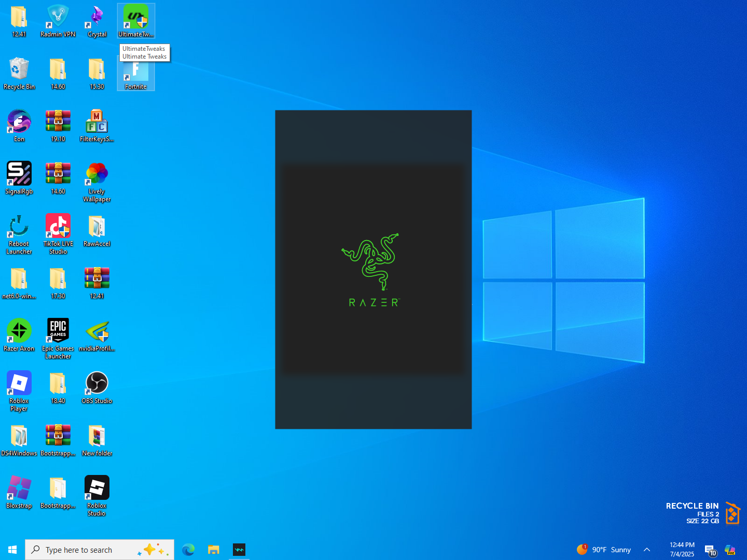Select the Bloxstrap shortcut

coord(19,493)
